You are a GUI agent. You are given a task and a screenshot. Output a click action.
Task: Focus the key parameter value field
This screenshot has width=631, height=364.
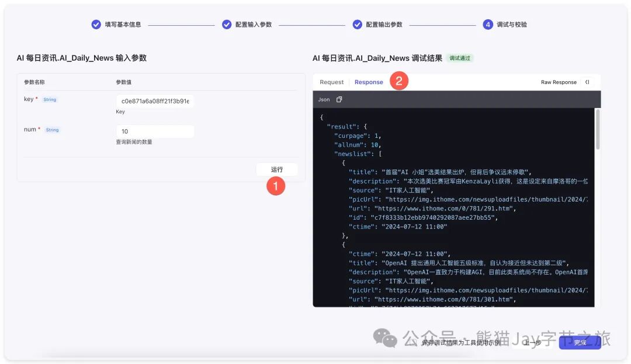[155, 101]
